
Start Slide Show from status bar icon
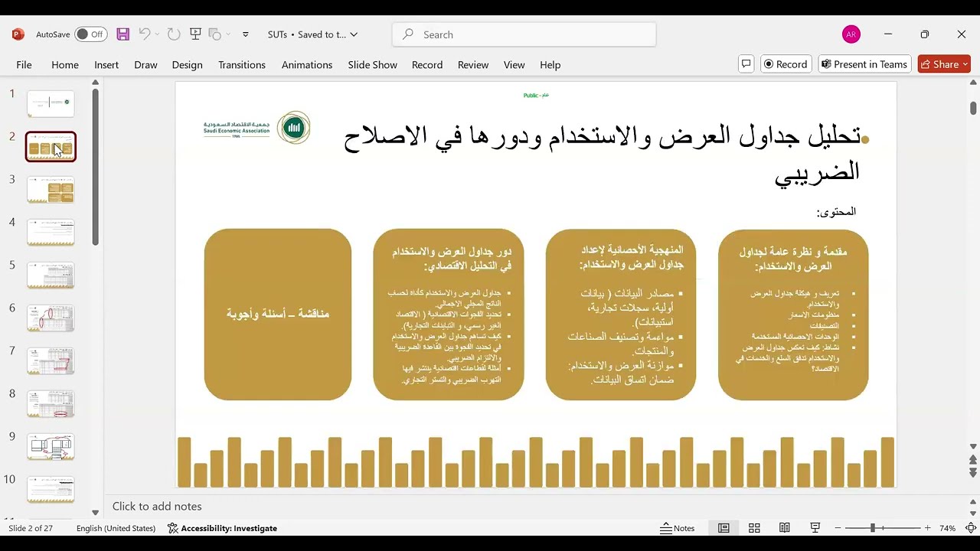coord(815,528)
